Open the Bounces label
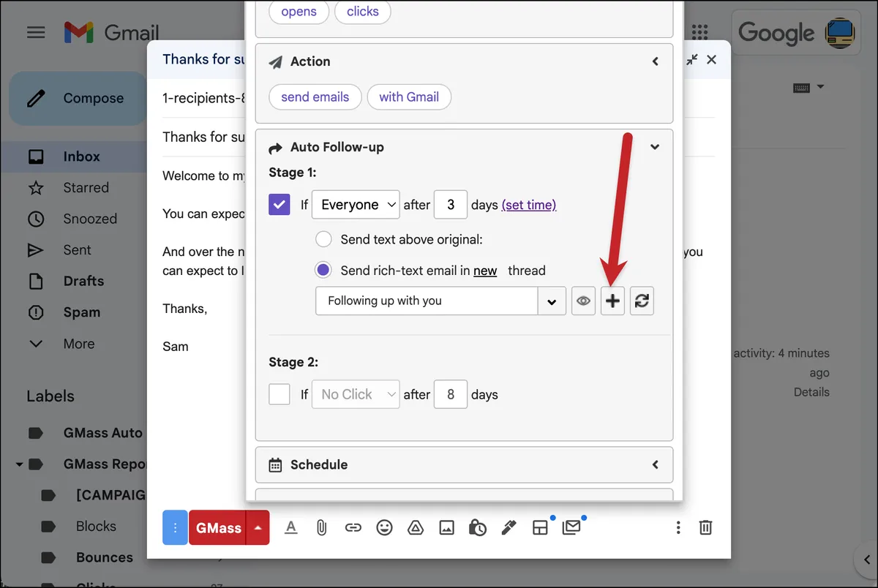The image size is (878, 588). (x=105, y=557)
